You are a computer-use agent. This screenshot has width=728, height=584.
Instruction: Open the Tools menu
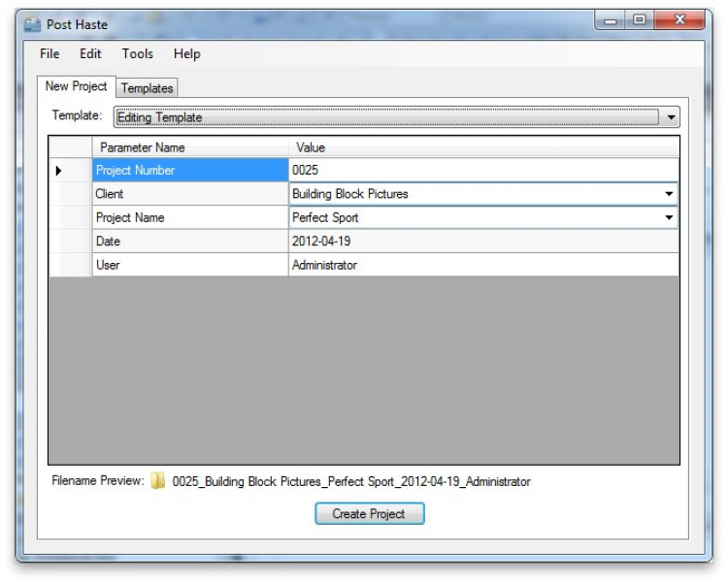pos(138,53)
